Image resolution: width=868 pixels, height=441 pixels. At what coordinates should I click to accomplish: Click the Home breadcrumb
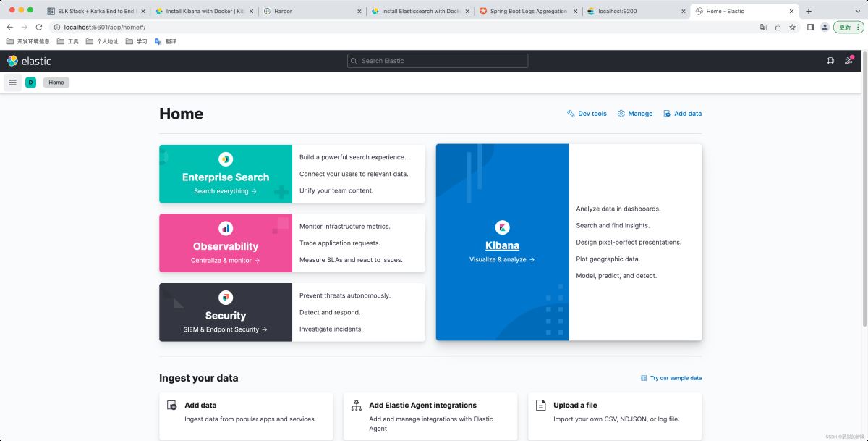[x=56, y=83]
